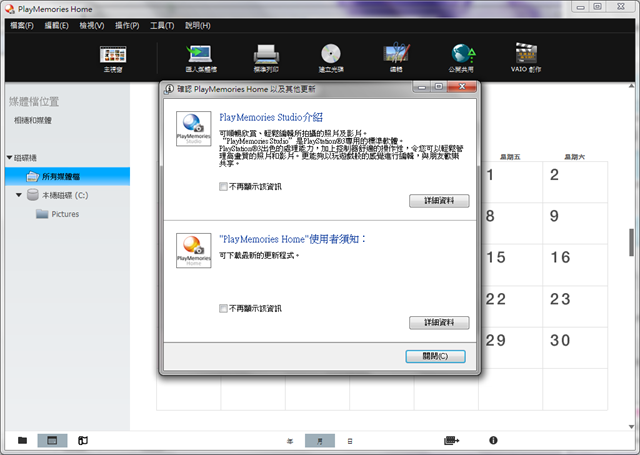Click the "PlayMemories Home"使用者須知 heading

tap(293, 239)
